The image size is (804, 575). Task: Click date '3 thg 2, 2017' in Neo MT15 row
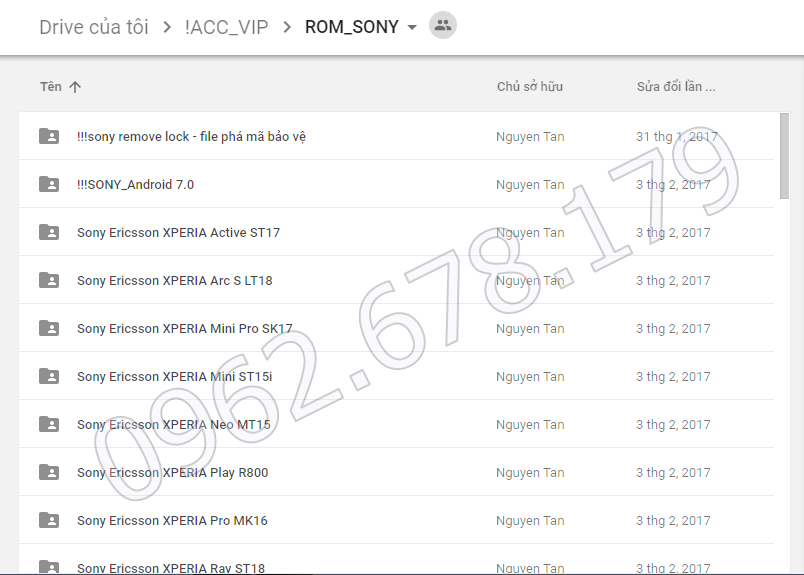(x=673, y=425)
